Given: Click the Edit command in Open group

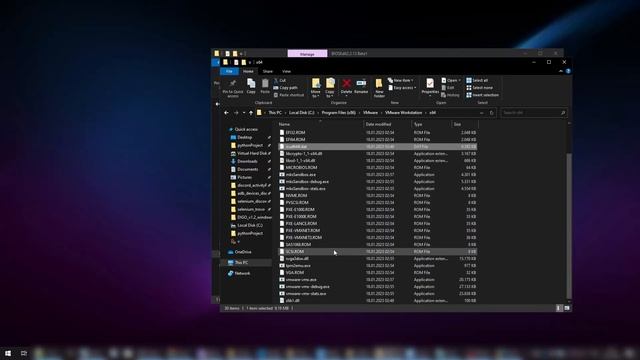Looking at the screenshot, I should click(448, 88).
